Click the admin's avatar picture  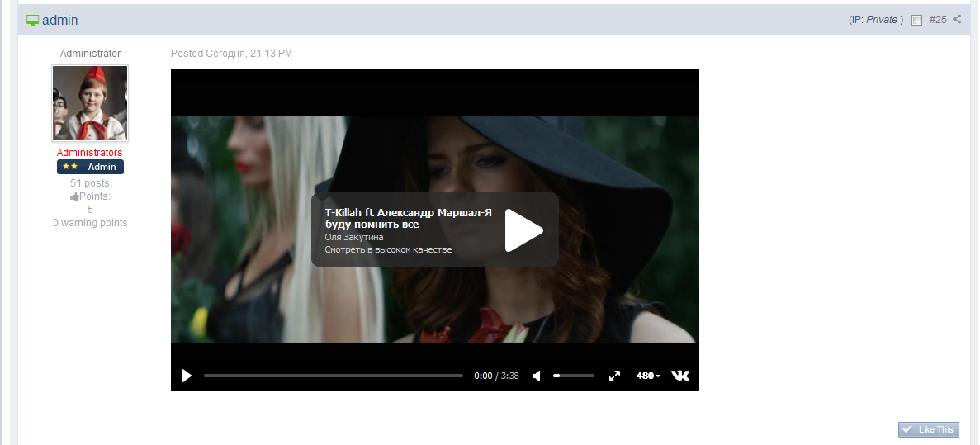click(x=90, y=103)
